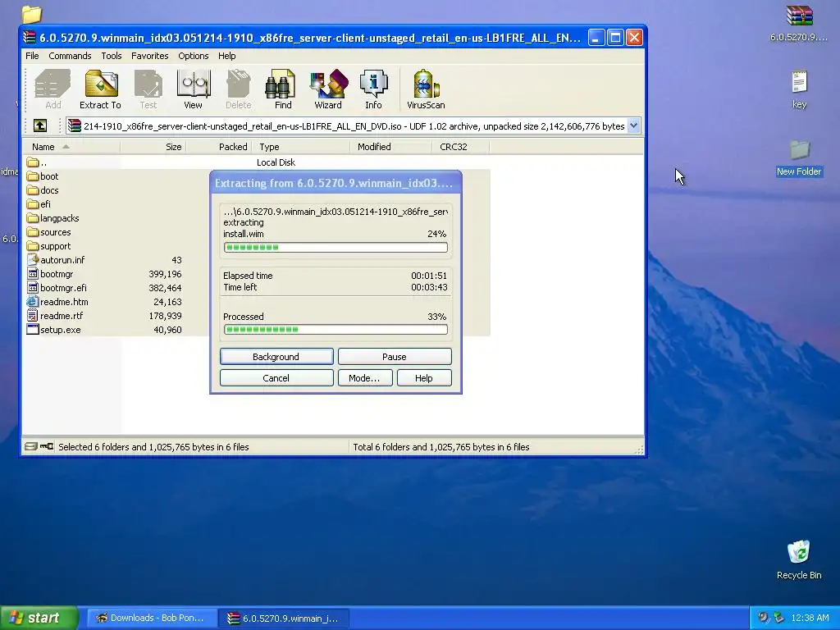Click the Delete toolbar icon
The image size is (840, 630).
tap(238, 89)
